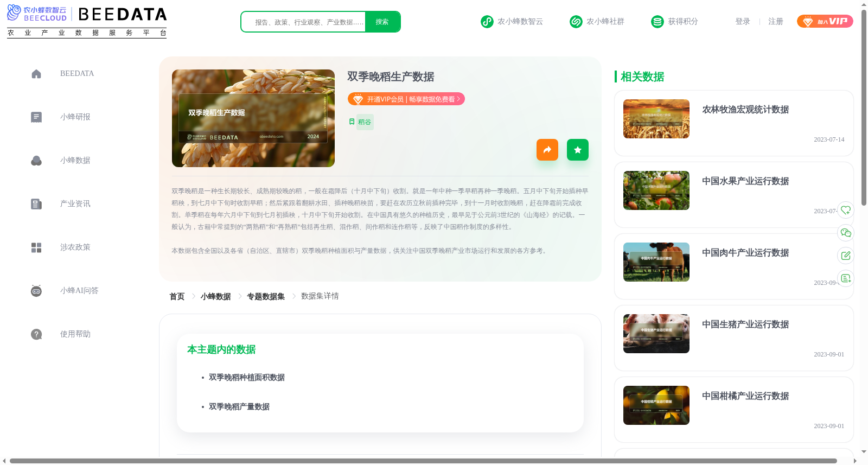Click the 使用帮助 question mark icon

coord(36,334)
